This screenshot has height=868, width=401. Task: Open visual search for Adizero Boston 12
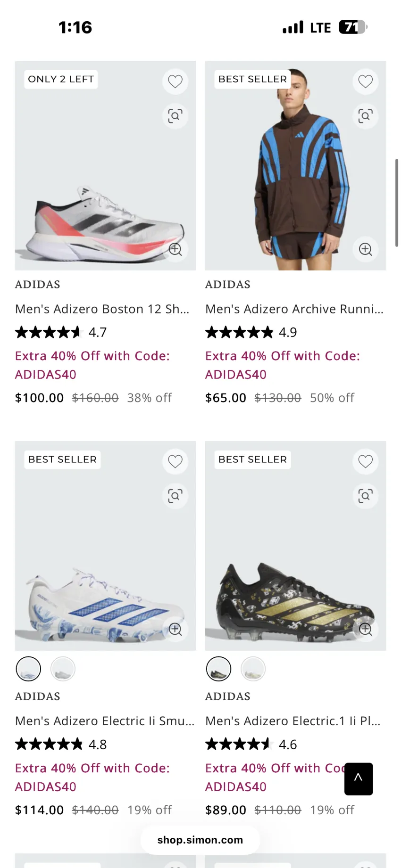pos(175,116)
